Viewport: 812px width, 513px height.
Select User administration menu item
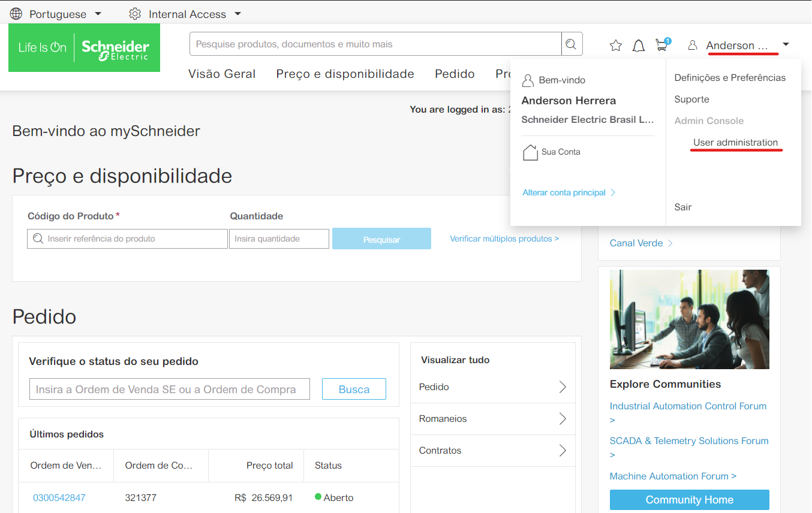735,142
